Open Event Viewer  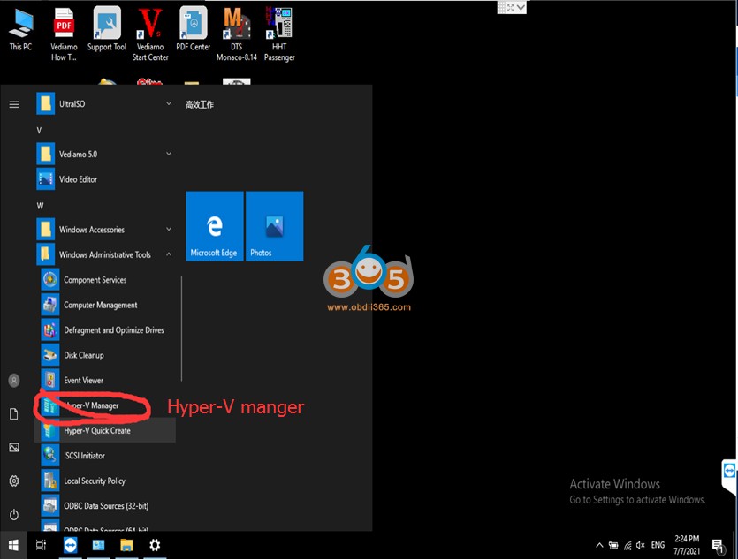click(107, 381)
